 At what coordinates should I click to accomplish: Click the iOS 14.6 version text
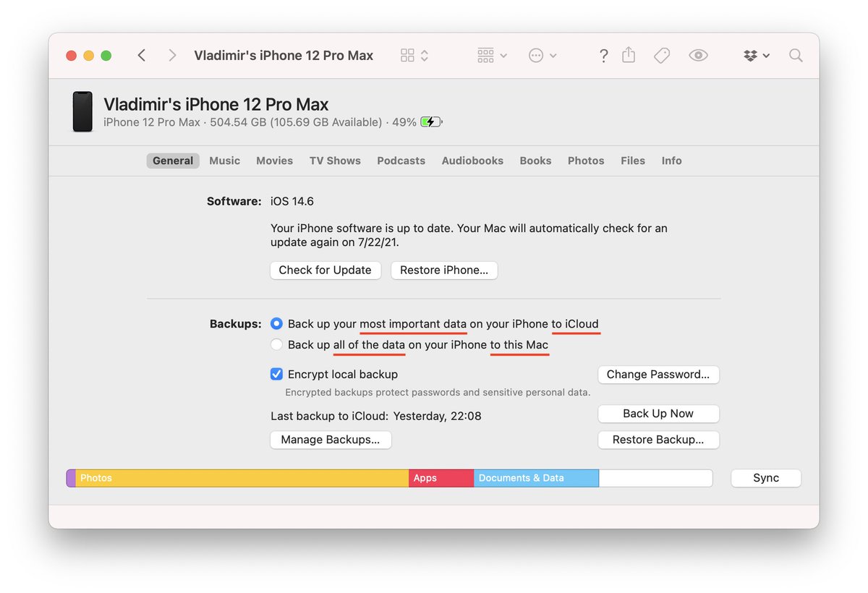pyautogui.click(x=292, y=202)
